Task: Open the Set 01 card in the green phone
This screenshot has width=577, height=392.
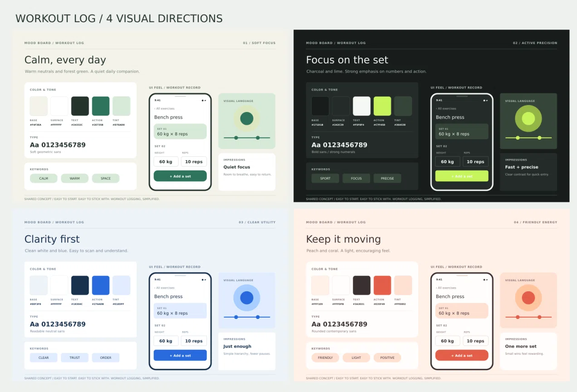Action: pyautogui.click(x=180, y=132)
